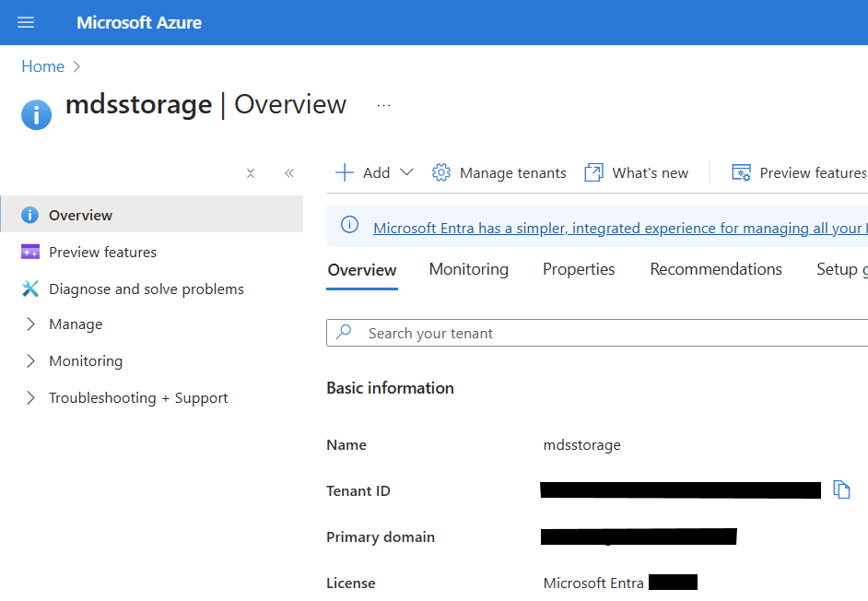Open Manage tenants toolbar button
The height and width of the screenshot is (601, 868).
click(499, 172)
